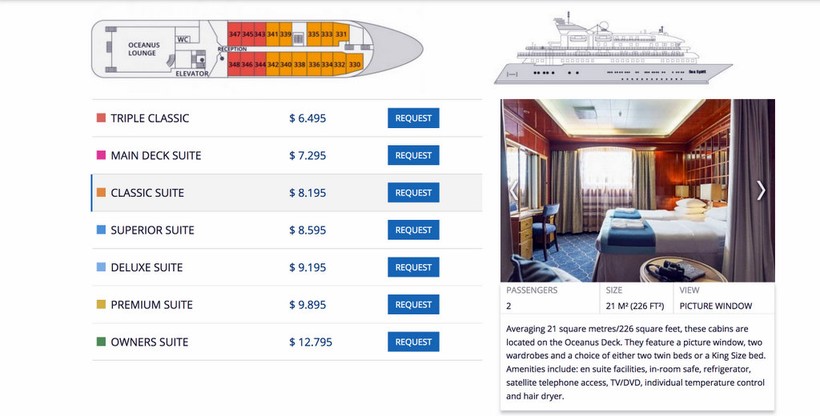This screenshot has height=416, width=820.
Task: Click the Classic Suite cabin photo
Action: tap(637, 190)
